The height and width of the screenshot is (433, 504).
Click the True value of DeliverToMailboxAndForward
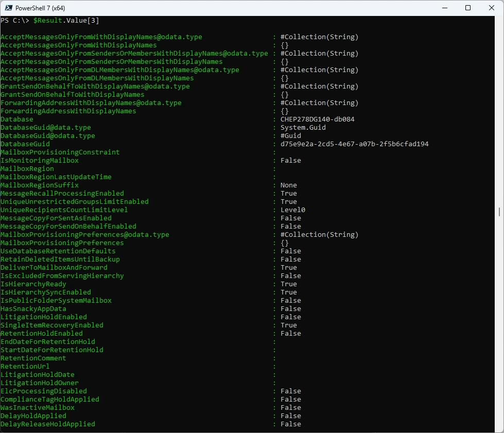click(288, 268)
